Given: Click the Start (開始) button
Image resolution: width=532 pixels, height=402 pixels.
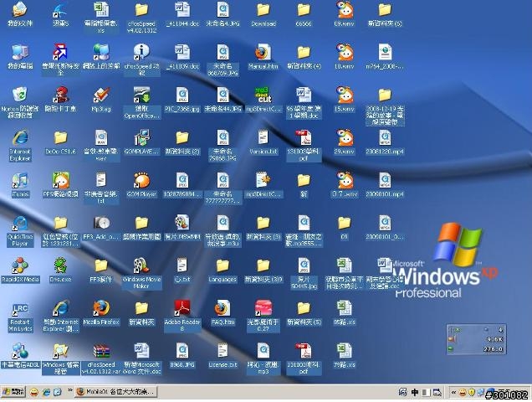Looking at the screenshot, I should point(13,392).
